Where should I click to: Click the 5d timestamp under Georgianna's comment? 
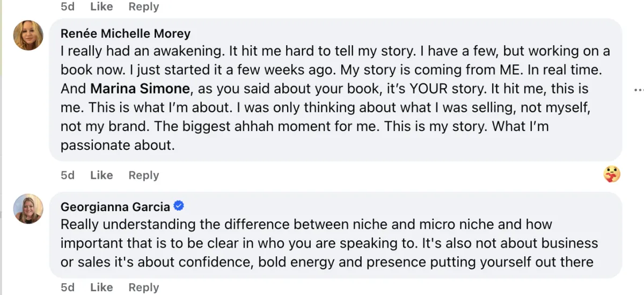[x=68, y=287]
